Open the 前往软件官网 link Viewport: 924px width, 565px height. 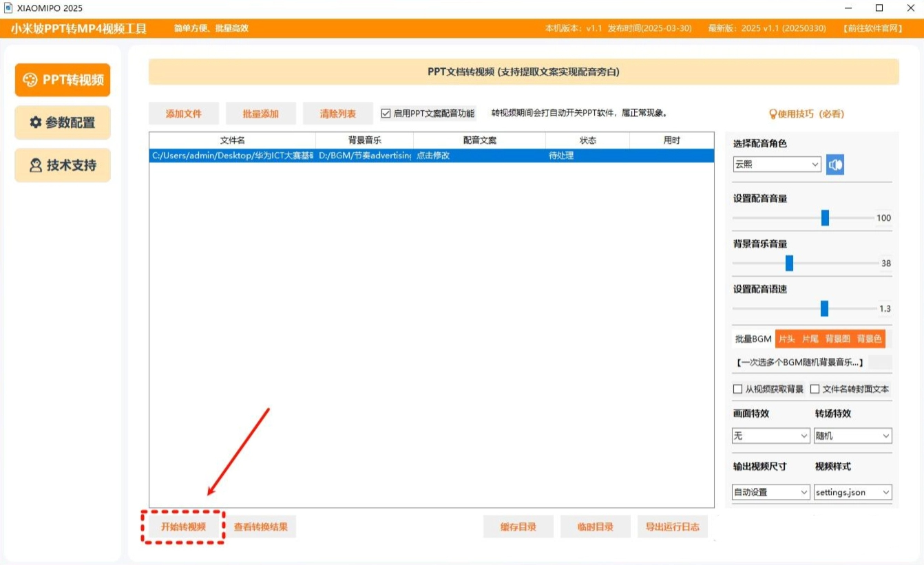(x=872, y=28)
